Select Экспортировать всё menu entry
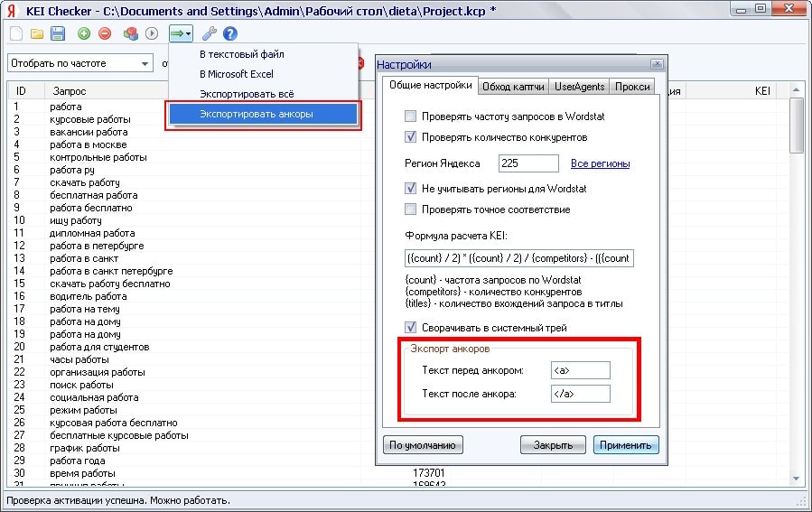The width and height of the screenshot is (812, 512). click(x=247, y=94)
